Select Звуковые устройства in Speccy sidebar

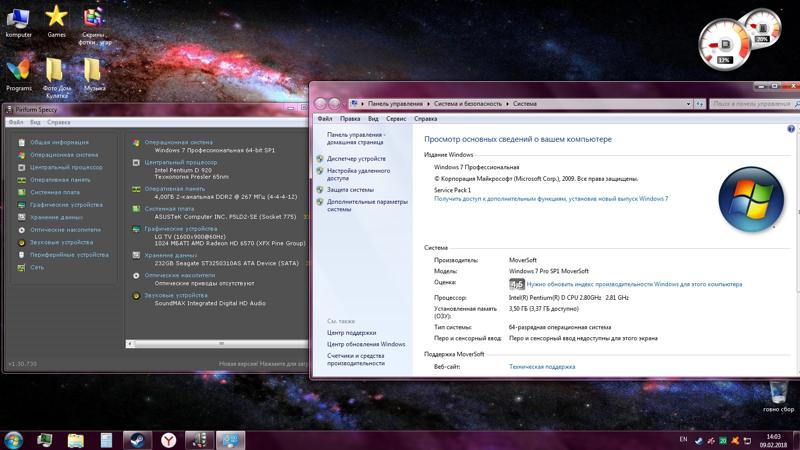(x=61, y=242)
